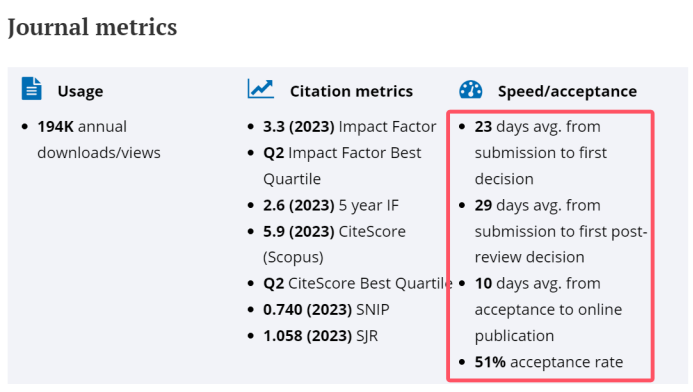Click the Usage section title
The image size is (693, 392).
tap(80, 91)
